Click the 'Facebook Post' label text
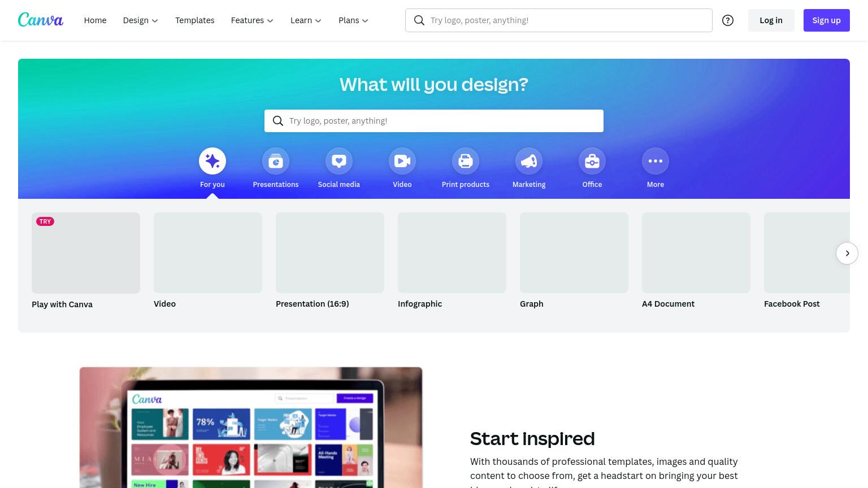This screenshot has width=868, height=488. click(792, 304)
